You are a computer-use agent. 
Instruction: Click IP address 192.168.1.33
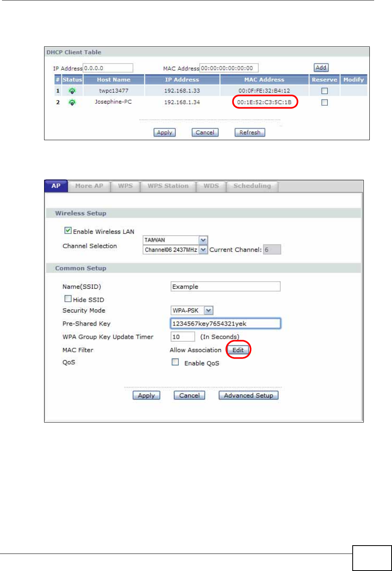[x=182, y=91]
